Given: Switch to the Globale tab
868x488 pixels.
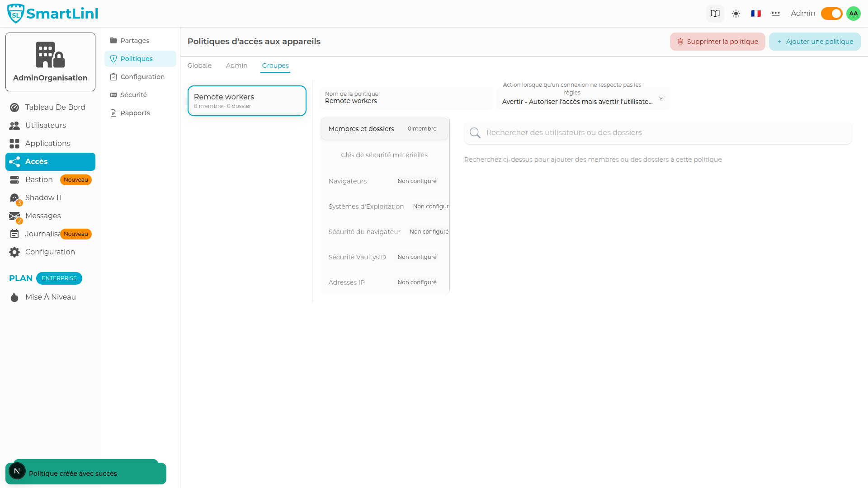Looking at the screenshot, I should pos(199,66).
